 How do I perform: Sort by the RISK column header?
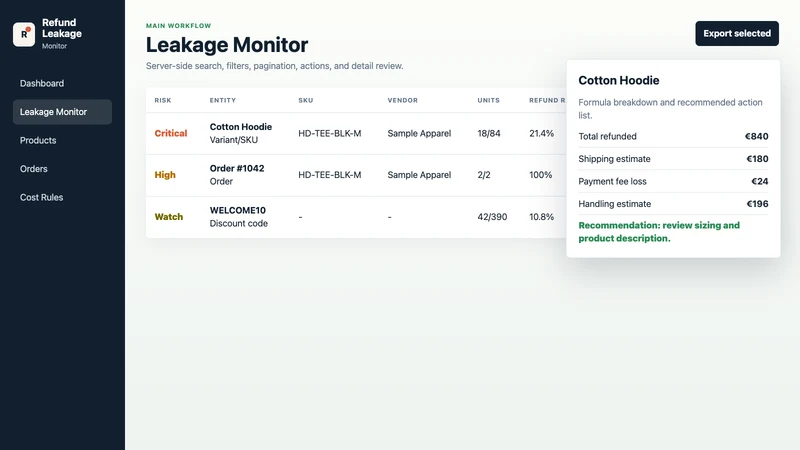tap(163, 101)
